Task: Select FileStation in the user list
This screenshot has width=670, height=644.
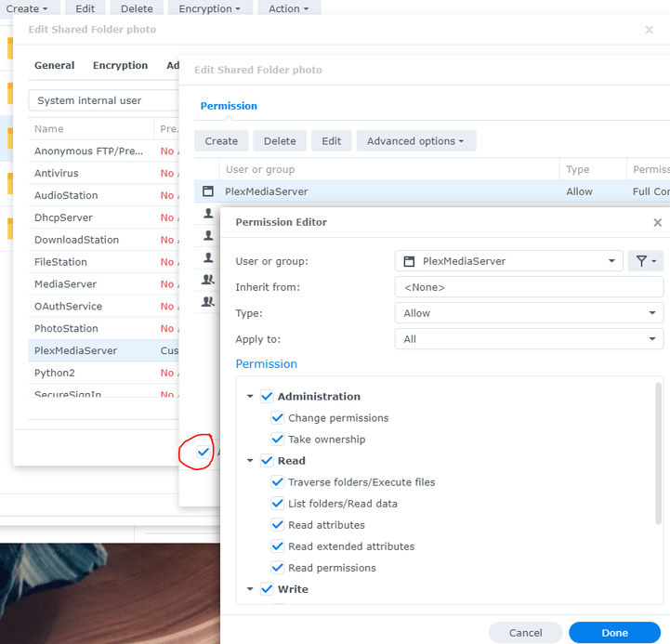Action: (x=103, y=262)
